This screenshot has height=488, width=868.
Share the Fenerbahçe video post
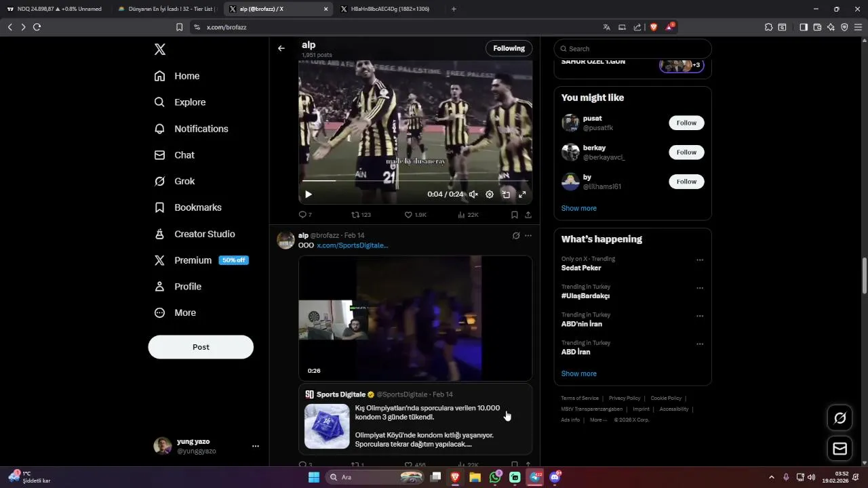click(528, 215)
